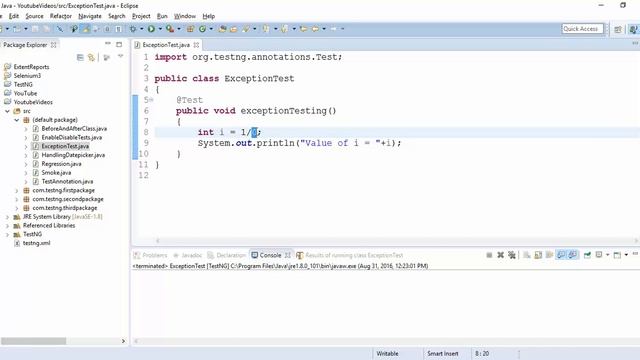640x360 pixels.
Task: Open the Run menu
Action: (x=162, y=16)
